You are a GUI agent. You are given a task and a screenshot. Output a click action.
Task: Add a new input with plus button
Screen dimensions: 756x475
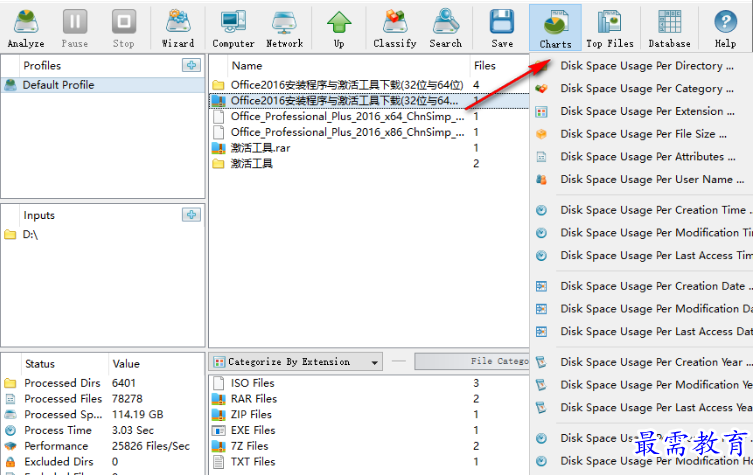point(191,215)
